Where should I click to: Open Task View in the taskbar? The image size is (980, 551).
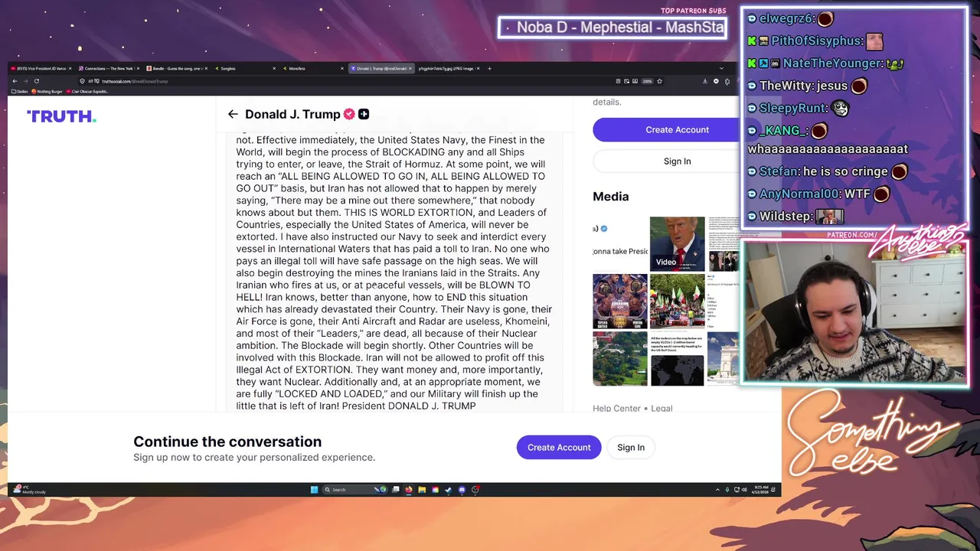pos(396,490)
